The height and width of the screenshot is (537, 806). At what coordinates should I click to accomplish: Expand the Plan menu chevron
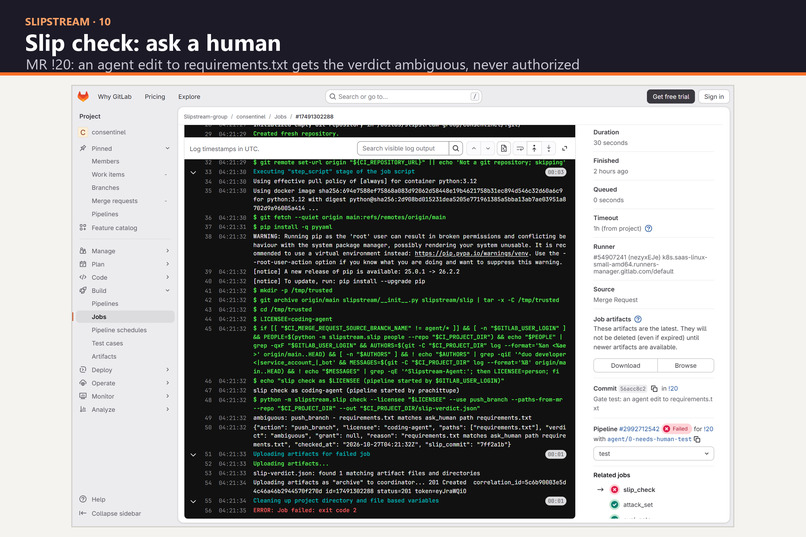[168, 264]
